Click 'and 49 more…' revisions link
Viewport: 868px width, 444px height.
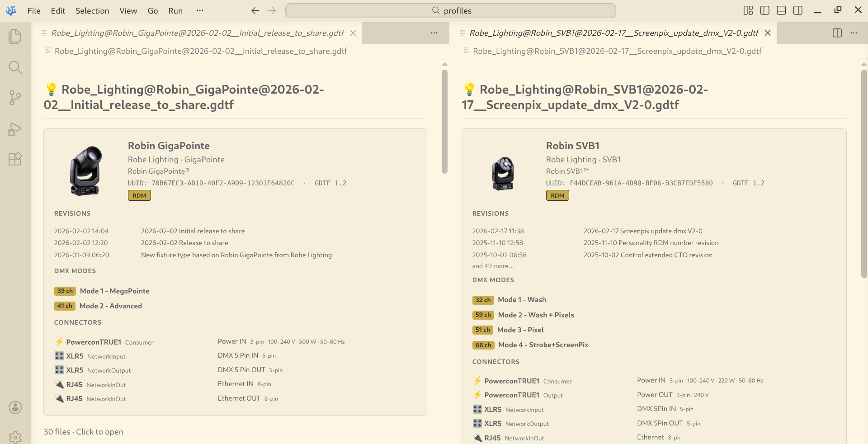coord(493,266)
